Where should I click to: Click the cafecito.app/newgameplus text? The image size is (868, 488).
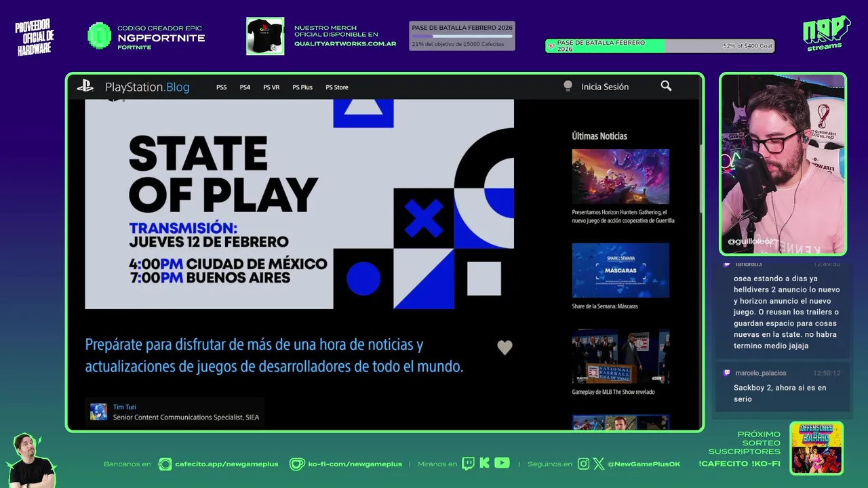click(x=226, y=464)
